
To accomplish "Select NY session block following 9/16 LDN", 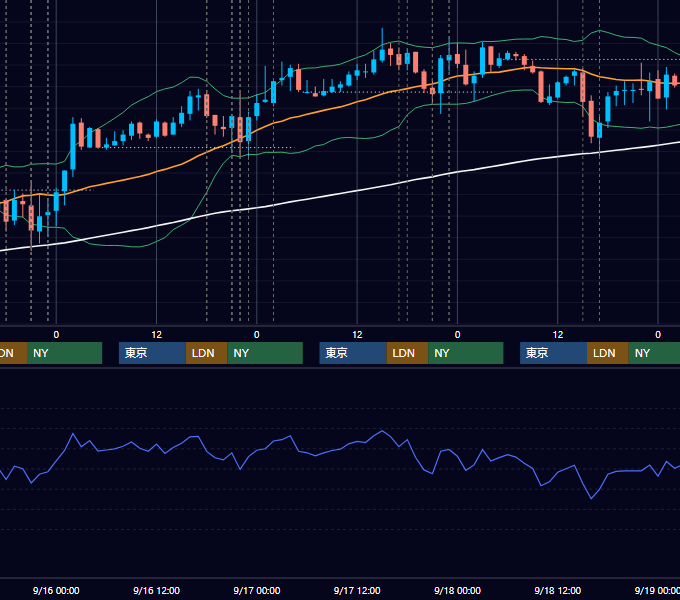I will [x=265, y=353].
